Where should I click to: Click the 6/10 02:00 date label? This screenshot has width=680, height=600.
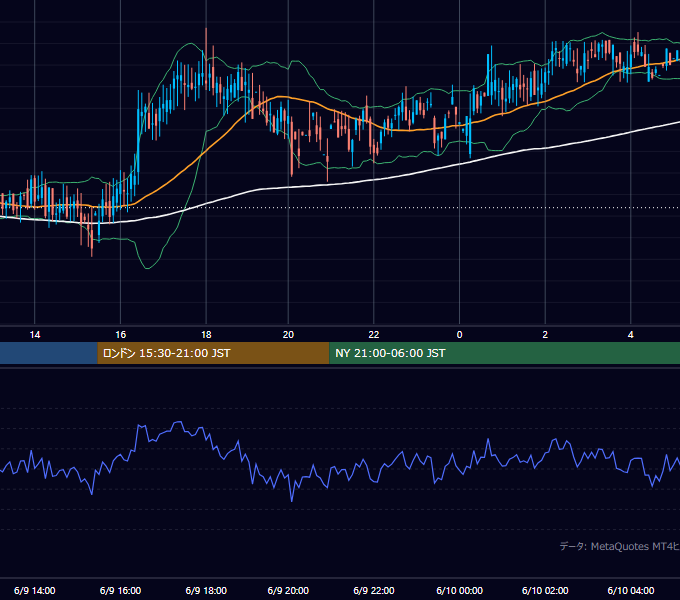[x=545, y=590]
